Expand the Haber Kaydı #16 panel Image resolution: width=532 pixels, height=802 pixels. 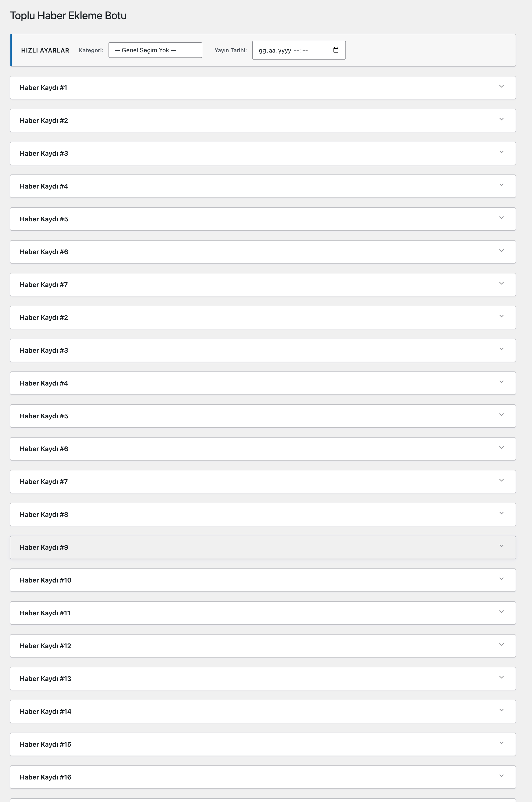tap(263, 777)
